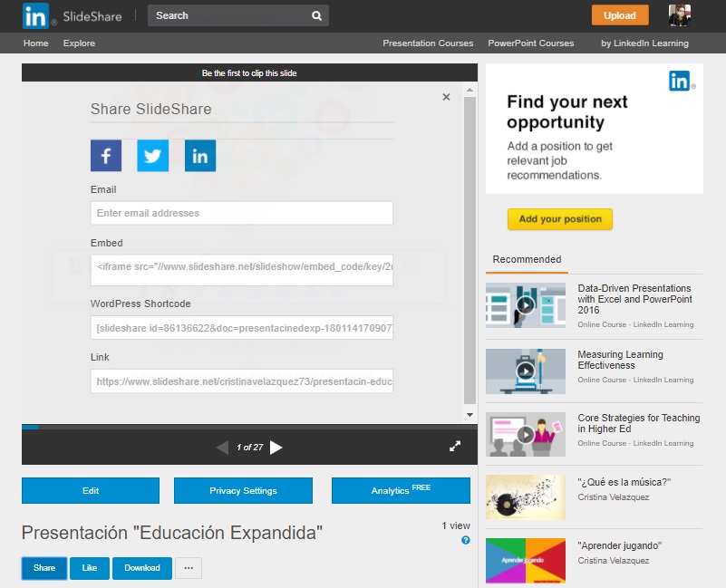Share via the Facebook icon

point(106,156)
